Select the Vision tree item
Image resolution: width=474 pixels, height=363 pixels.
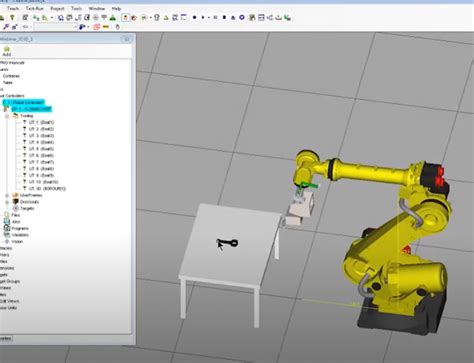[x=17, y=241]
